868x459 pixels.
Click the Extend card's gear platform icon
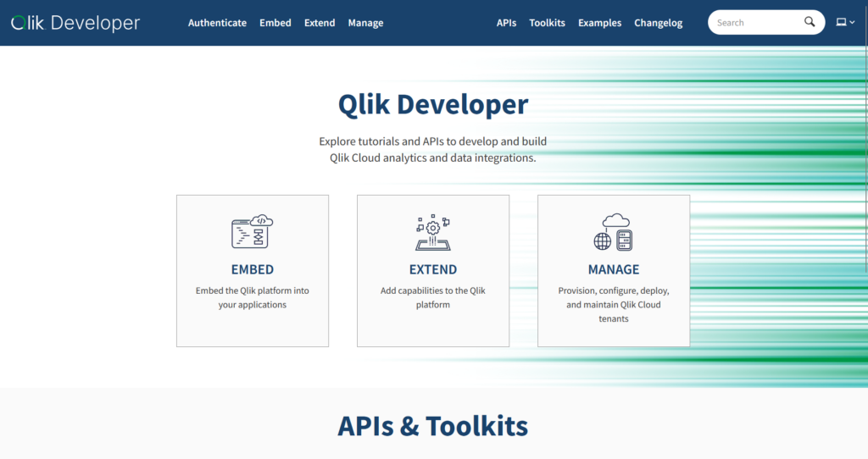[432, 232]
